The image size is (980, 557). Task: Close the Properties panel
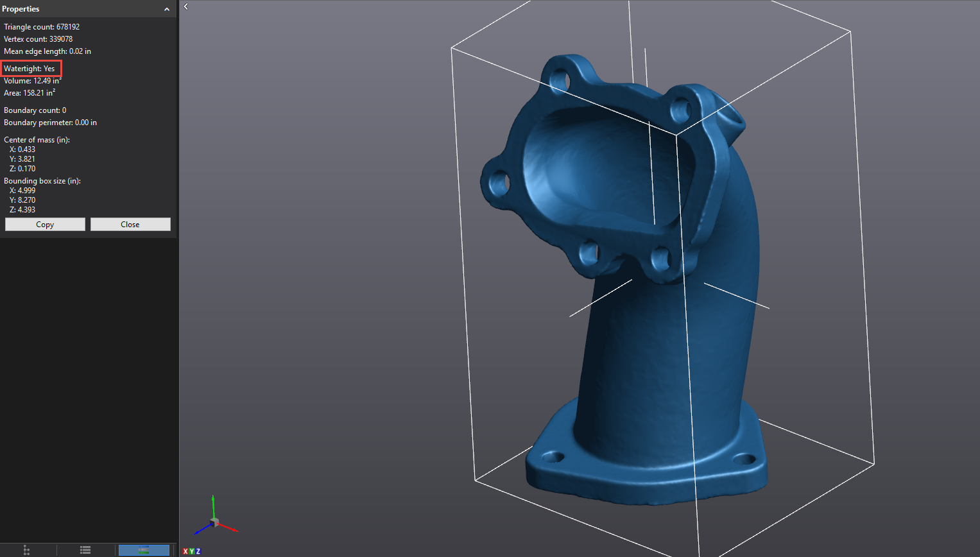(130, 224)
